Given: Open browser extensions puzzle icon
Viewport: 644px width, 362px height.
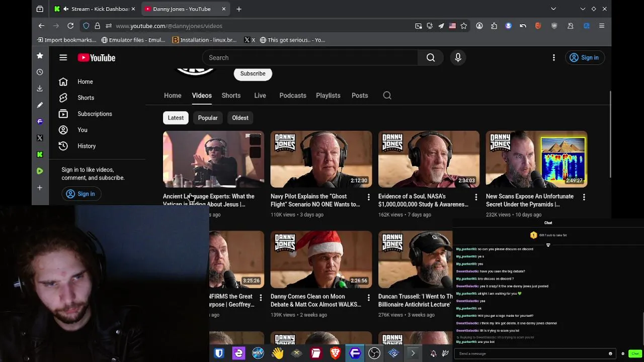Looking at the screenshot, I should click(x=494, y=26).
